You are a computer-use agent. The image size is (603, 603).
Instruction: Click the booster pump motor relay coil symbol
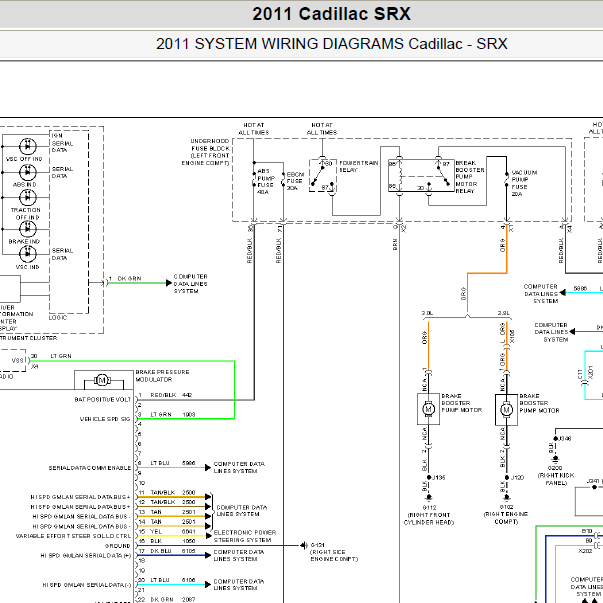400,175
